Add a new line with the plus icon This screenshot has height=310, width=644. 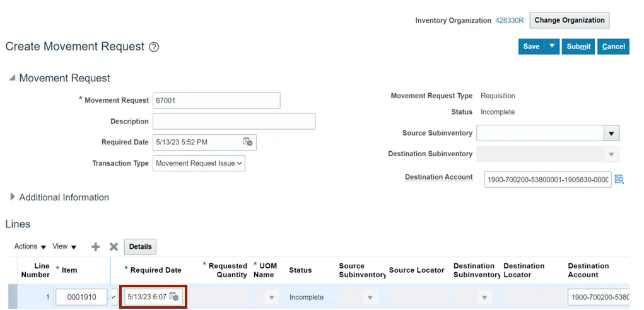click(96, 247)
